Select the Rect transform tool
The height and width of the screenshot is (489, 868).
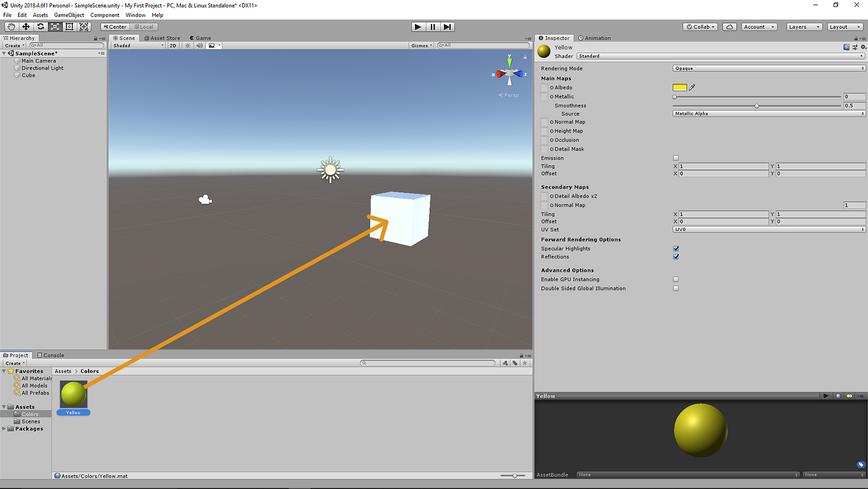tap(70, 26)
